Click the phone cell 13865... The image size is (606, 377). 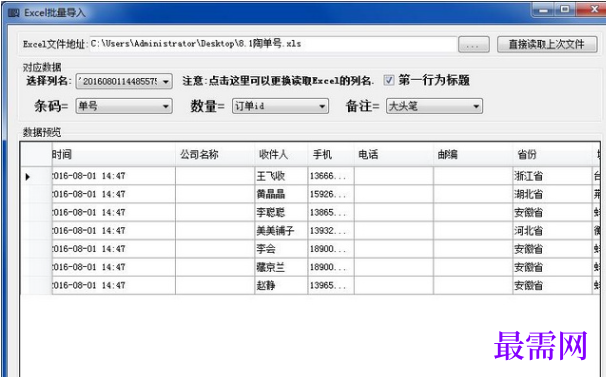pyautogui.click(x=331, y=212)
